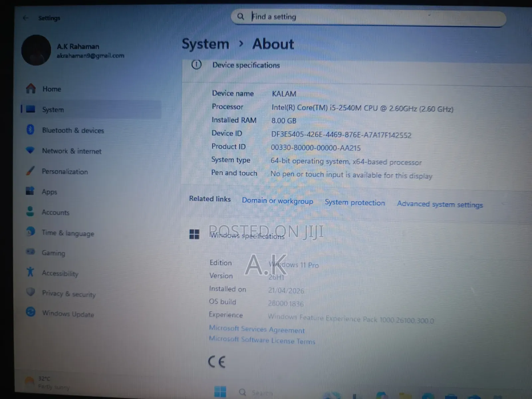Open Personalization settings

coord(91,171)
